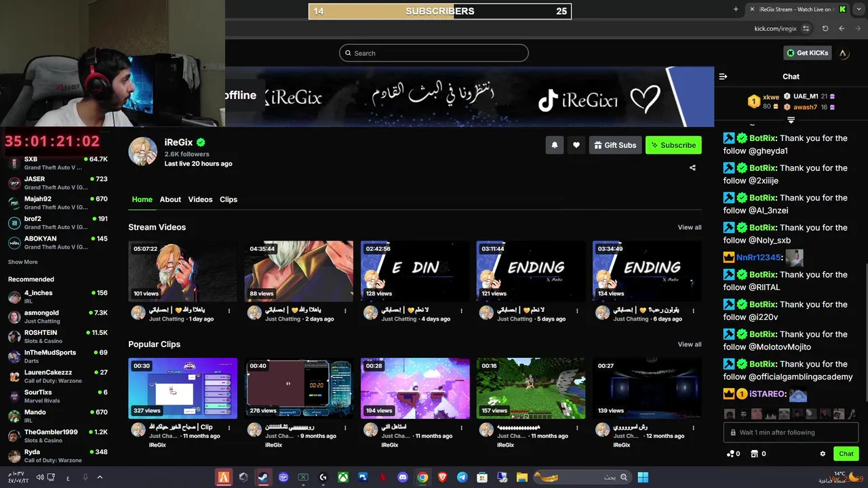Open the 00:16 Minecraft clip thumbnail
This screenshot has width=868, height=488.
(x=531, y=388)
